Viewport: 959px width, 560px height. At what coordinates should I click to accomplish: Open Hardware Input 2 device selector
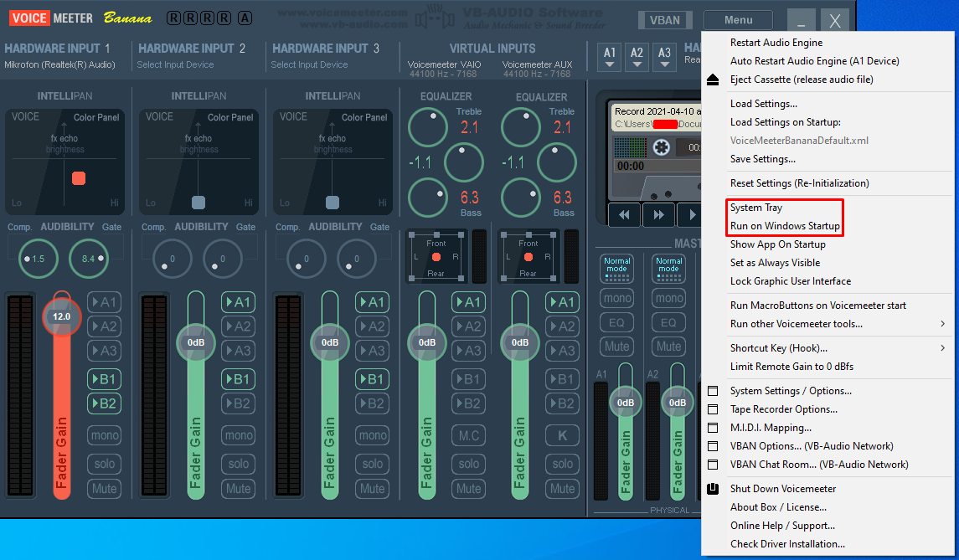[175, 64]
